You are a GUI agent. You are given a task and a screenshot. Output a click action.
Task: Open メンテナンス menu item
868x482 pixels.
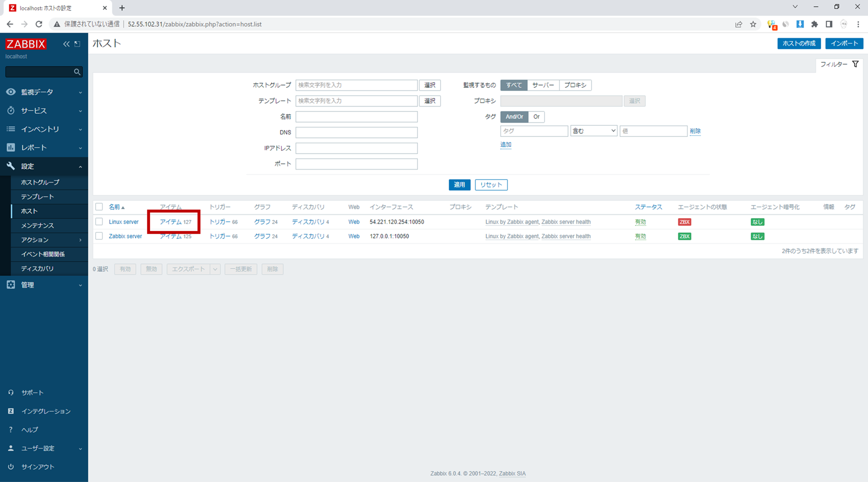[49, 225]
